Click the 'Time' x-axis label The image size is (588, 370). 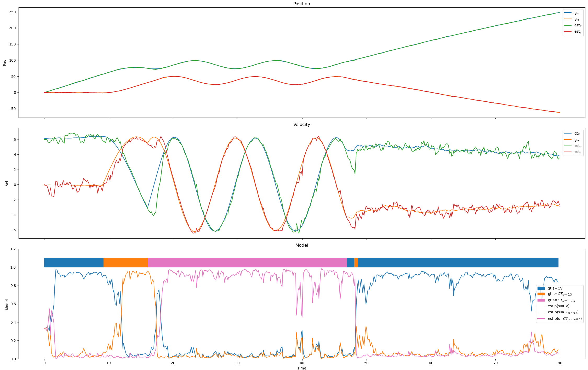tap(301, 368)
